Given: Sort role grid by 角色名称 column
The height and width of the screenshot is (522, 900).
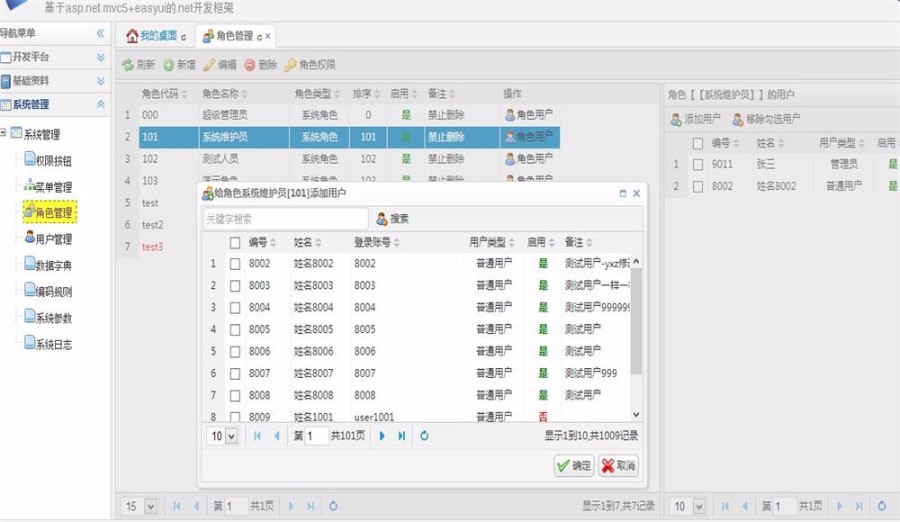Looking at the screenshot, I should pos(224,94).
